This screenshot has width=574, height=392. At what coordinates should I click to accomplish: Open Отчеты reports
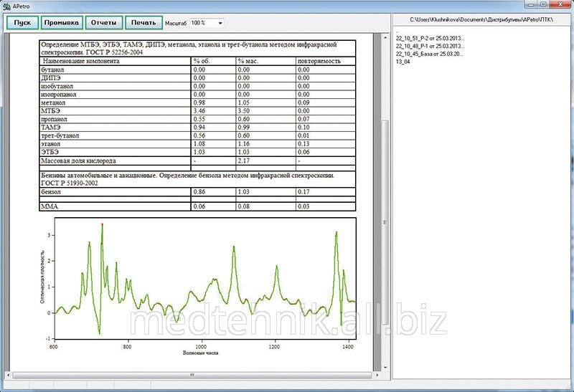(104, 22)
